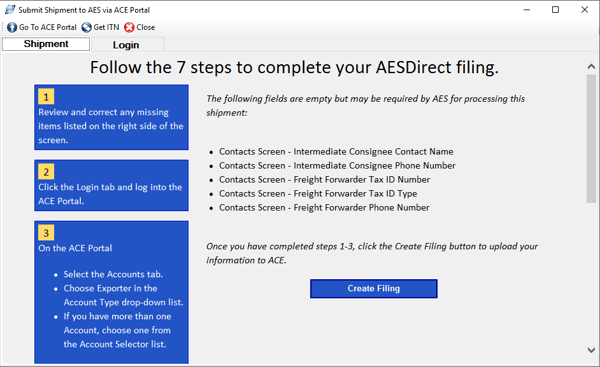
Task: Minimize the Submit Shipment window
Action: click(527, 10)
